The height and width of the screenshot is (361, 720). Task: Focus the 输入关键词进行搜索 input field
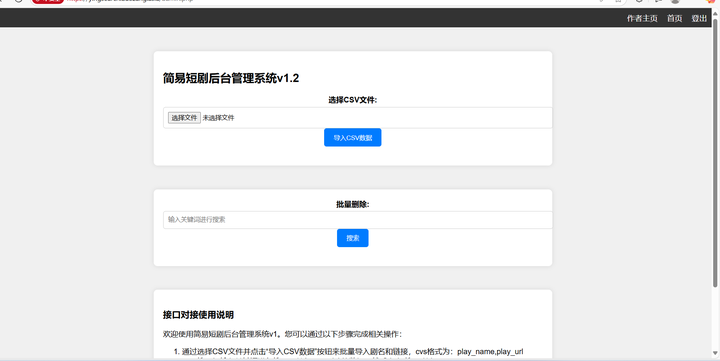[x=358, y=220]
